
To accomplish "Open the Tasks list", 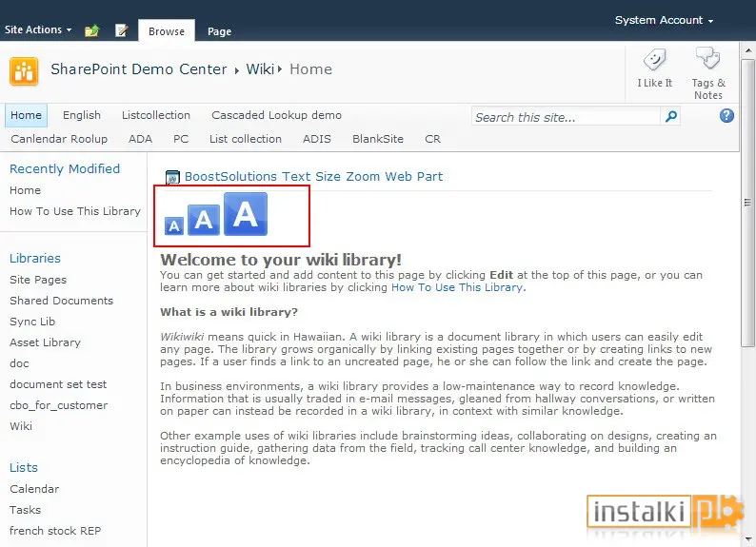I will (25, 510).
